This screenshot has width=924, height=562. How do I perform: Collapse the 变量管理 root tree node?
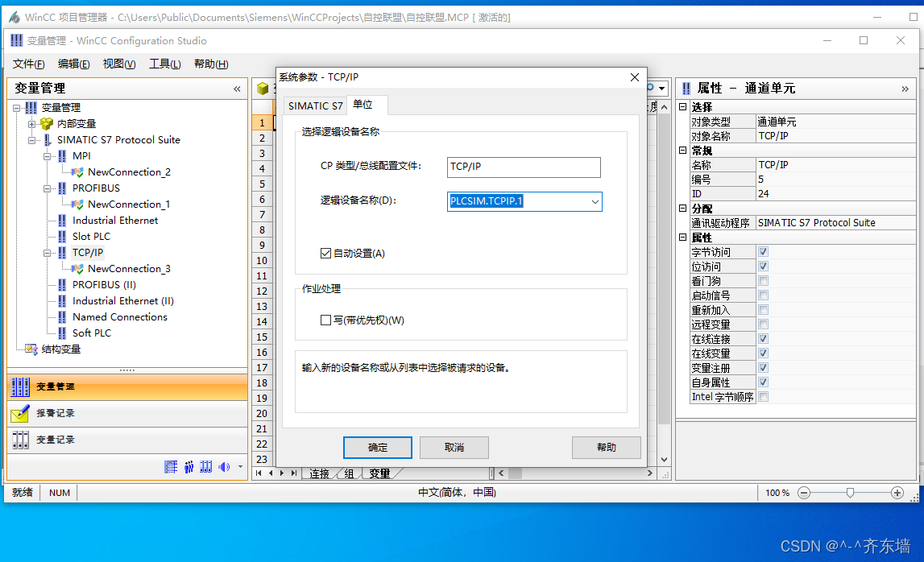(16, 108)
